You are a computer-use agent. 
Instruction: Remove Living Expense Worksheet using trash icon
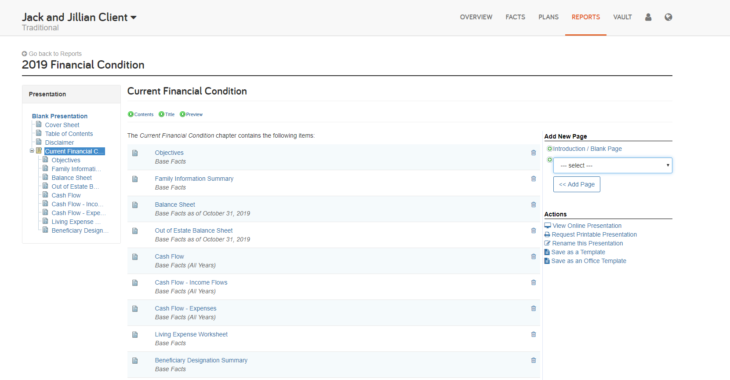[534, 334]
